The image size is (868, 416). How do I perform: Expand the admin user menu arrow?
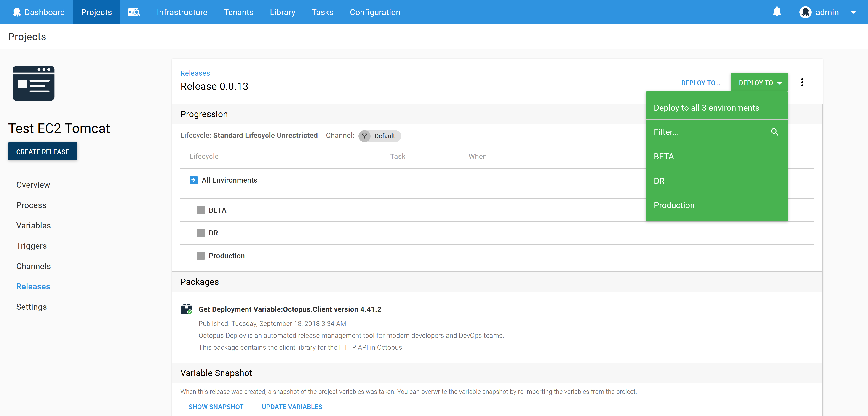pyautogui.click(x=853, y=12)
